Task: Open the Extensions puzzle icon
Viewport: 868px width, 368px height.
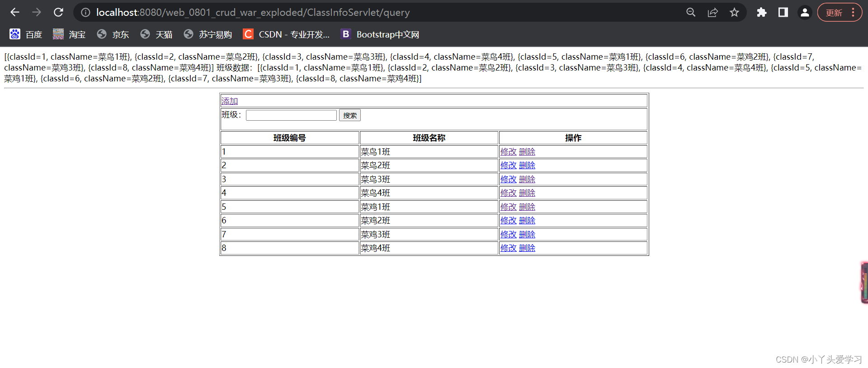Action: pos(762,12)
